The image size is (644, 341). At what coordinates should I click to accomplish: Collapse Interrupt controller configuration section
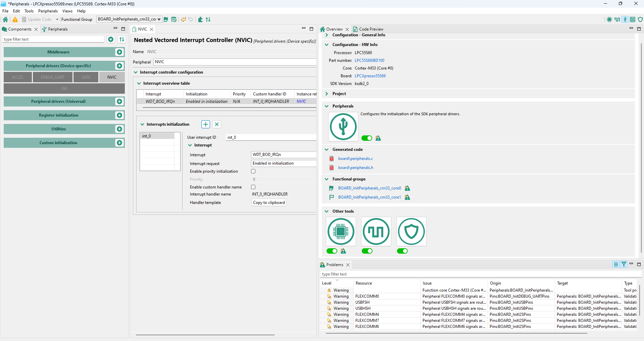[x=136, y=72]
